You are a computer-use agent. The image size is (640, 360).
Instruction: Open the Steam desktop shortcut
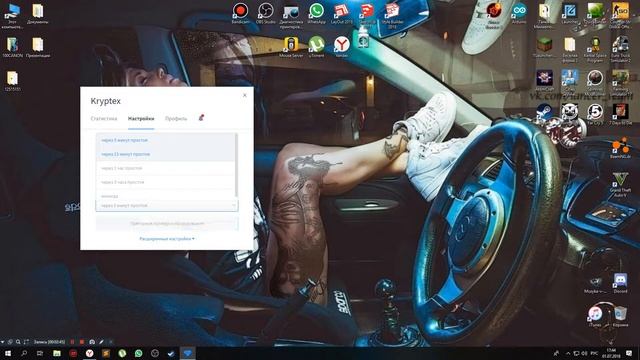pos(544,111)
